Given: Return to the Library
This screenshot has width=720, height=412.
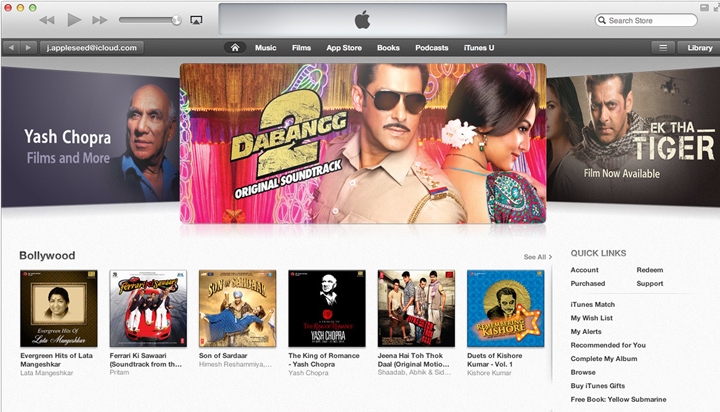Looking at the screenshot, I should [x=699, y=48].
